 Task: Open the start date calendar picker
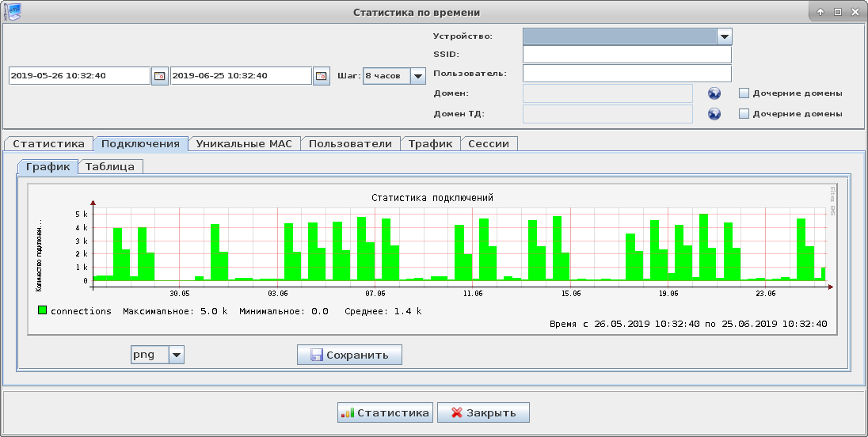(x=160, y=76)
